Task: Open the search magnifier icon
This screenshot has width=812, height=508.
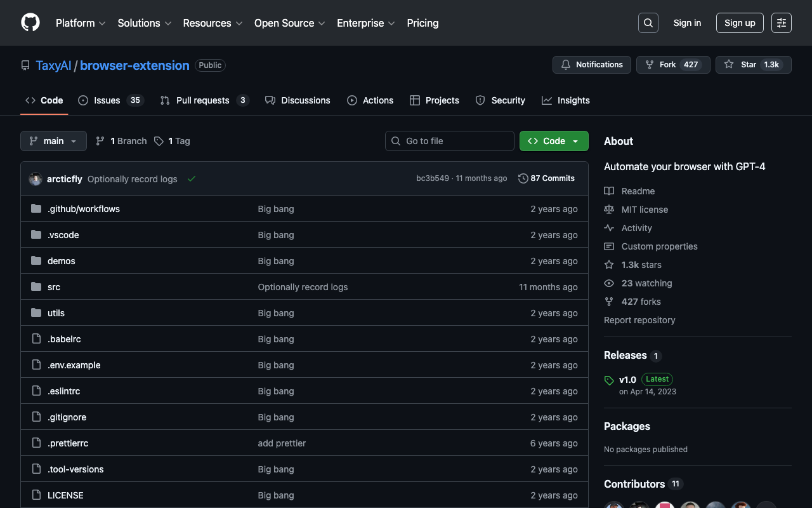Action: (648, 23)
